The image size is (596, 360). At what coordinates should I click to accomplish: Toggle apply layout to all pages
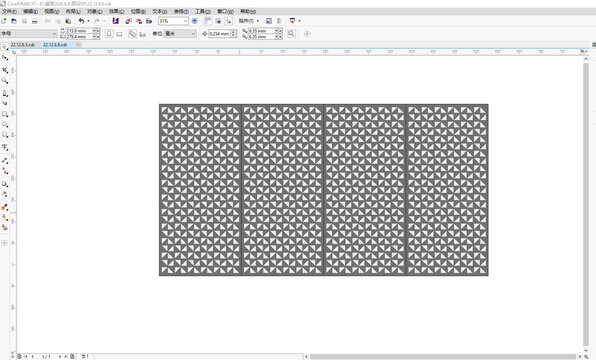click(132, 34)
